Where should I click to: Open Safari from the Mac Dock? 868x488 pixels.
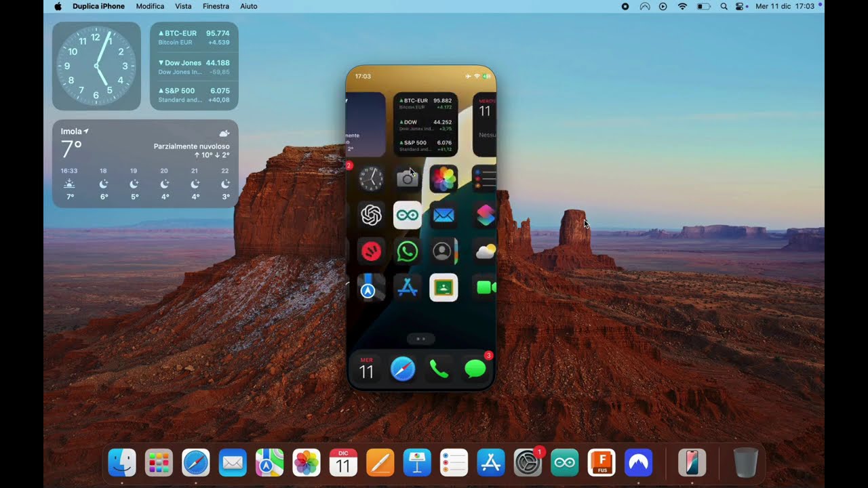click(x=196, y=463)
